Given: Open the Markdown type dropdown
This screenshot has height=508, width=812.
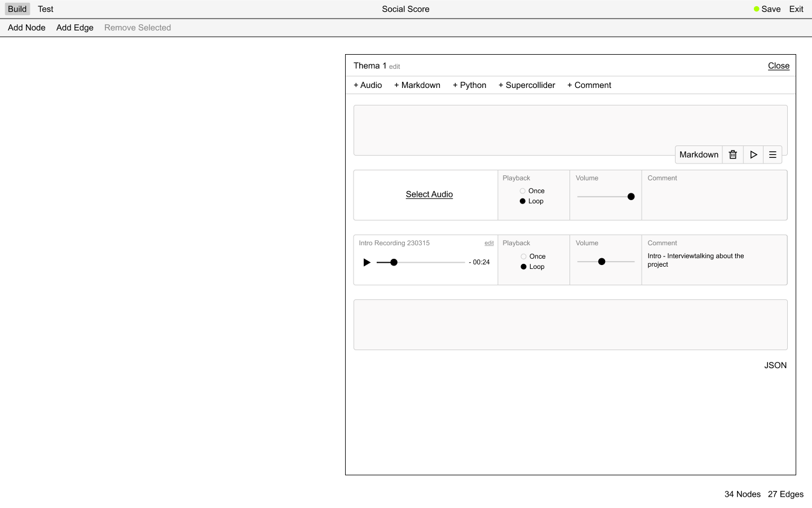Looking at the screenshot, I should tap(699, 154).
